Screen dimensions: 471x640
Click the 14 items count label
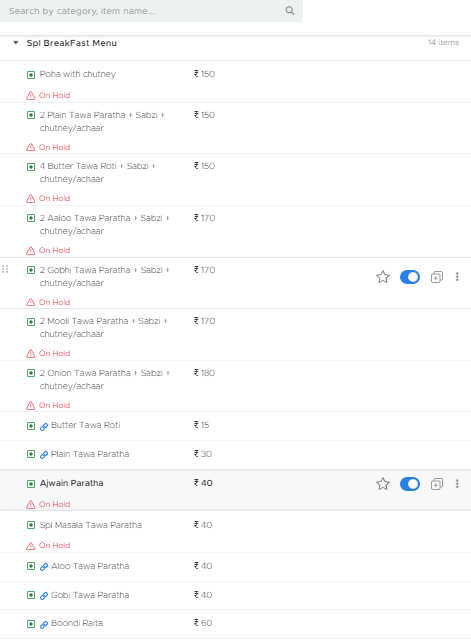pos(443,42)
